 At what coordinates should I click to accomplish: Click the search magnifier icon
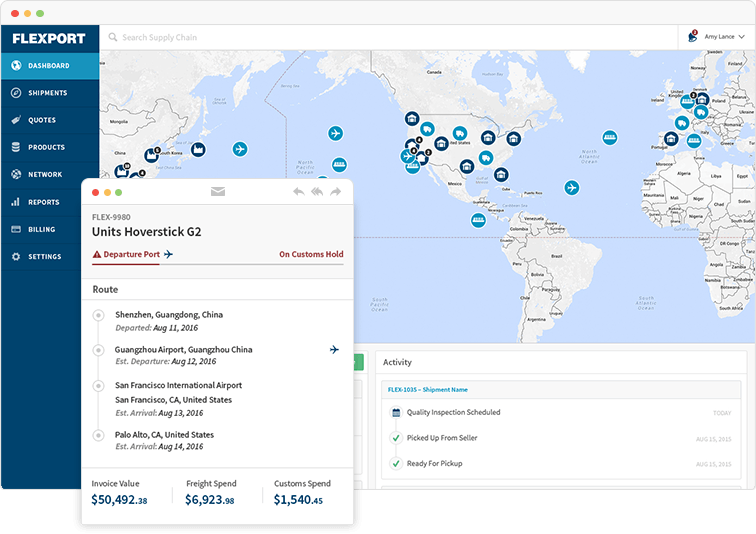(x=112, y=38)
